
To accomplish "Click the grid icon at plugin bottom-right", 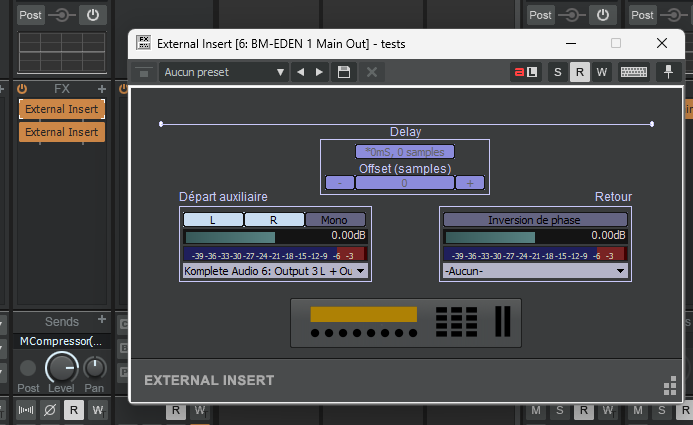I will [670, 386].
